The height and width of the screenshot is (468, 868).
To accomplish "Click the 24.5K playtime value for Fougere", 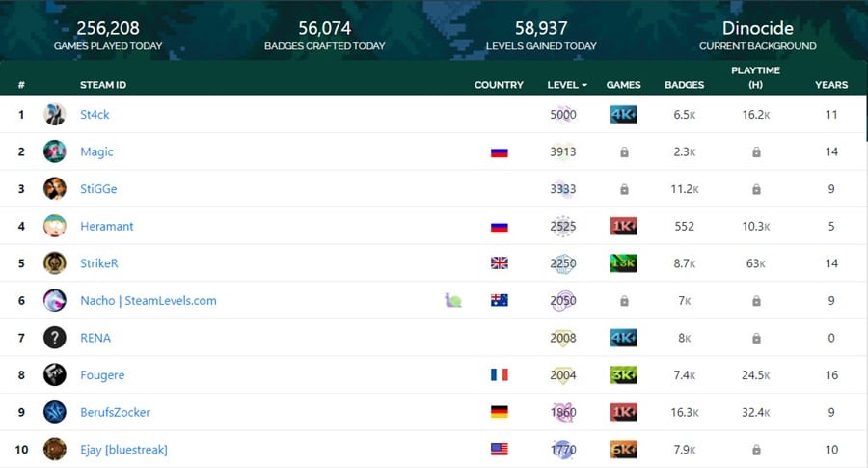I will [755, 375].
